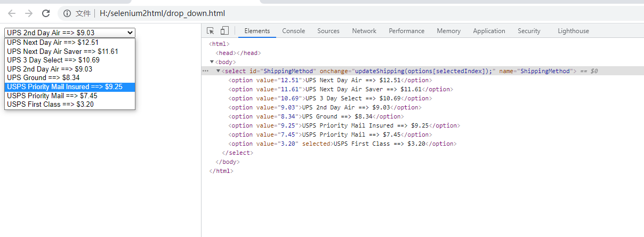
Task: Select option node with value="3.20" selected
Action: pyautogui.click(x=342, y=144)
